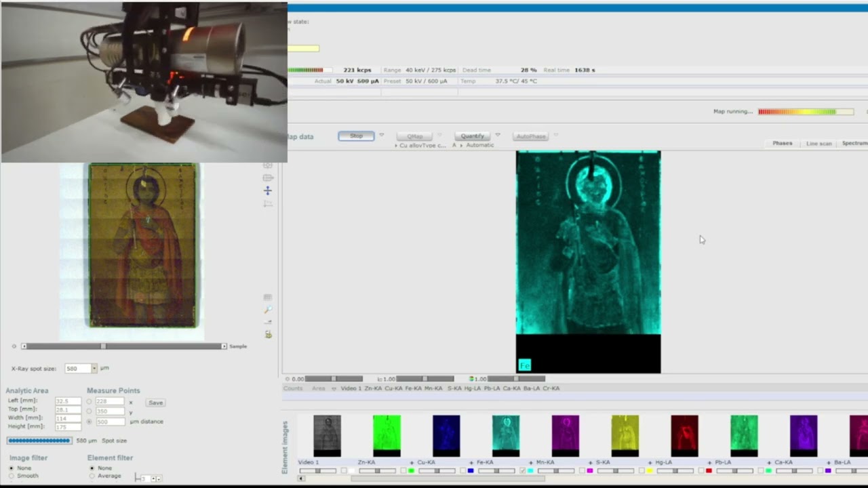The width and height of the screenshot is (868, 488).
Task: Click the blue pan cross-arrow tool icon
Action: [267, 190]
